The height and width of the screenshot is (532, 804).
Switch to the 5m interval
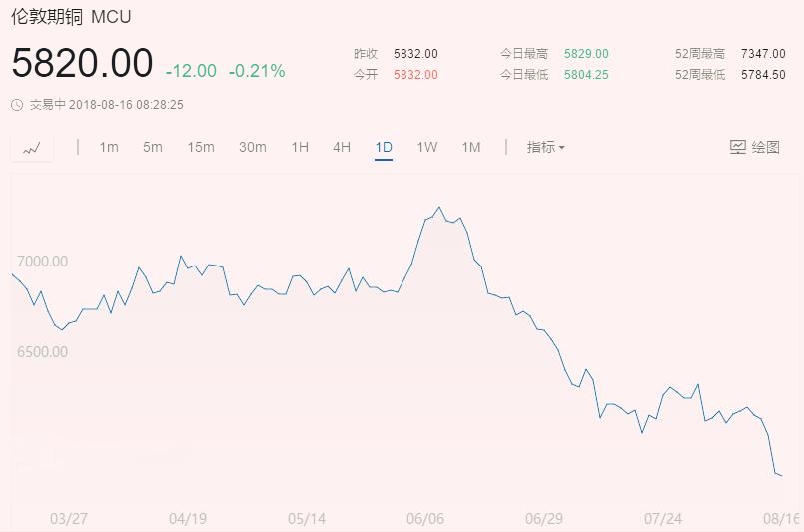(153, 147)
